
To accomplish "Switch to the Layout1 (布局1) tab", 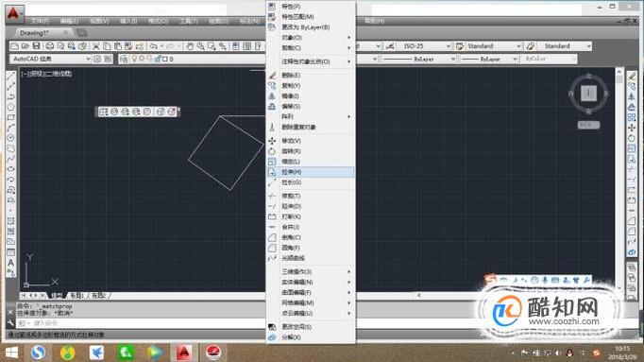I will coord(77,296).
